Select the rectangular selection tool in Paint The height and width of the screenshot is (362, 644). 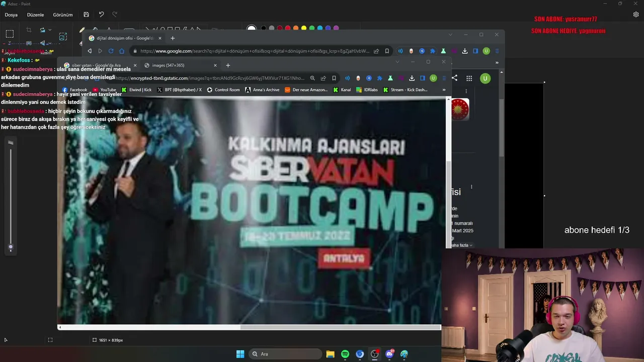[10, 34]
